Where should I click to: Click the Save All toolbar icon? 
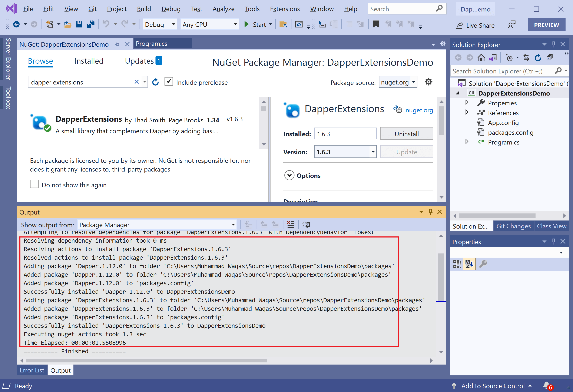click(x=90, y=24)
